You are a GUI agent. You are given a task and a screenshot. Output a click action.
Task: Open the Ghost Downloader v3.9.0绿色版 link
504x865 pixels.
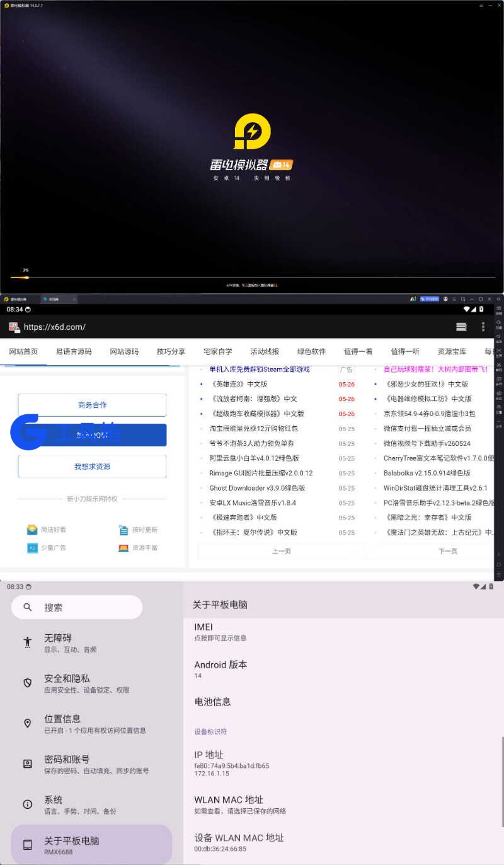(257, 488)
